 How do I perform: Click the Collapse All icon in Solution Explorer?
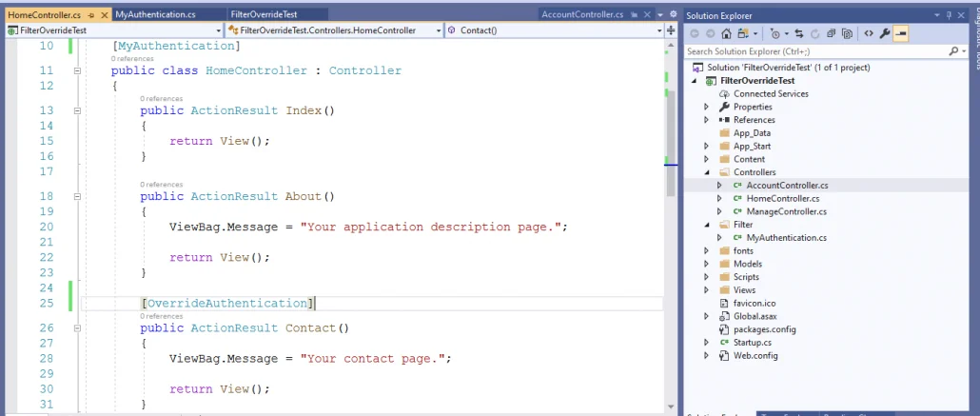pyautogui.click(x=832, y=33)
